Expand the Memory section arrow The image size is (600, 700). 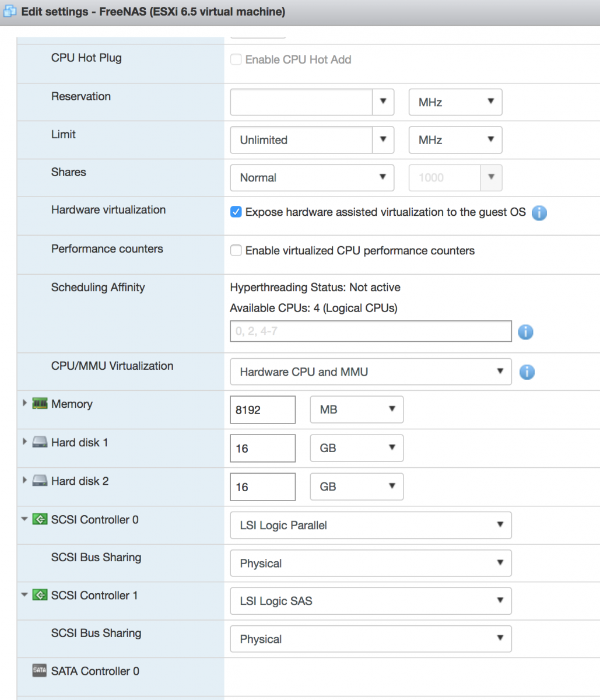point(24,403)
